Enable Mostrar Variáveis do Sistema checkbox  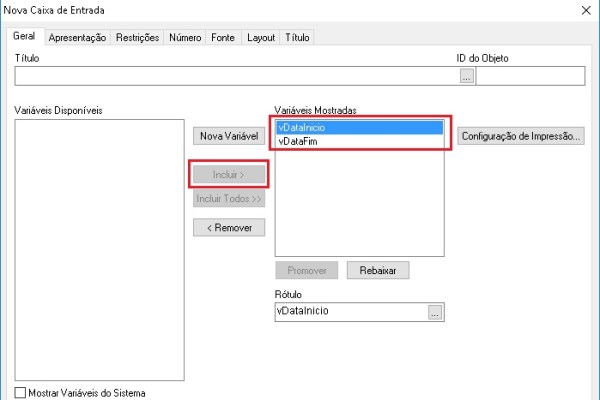click(22, 392)
